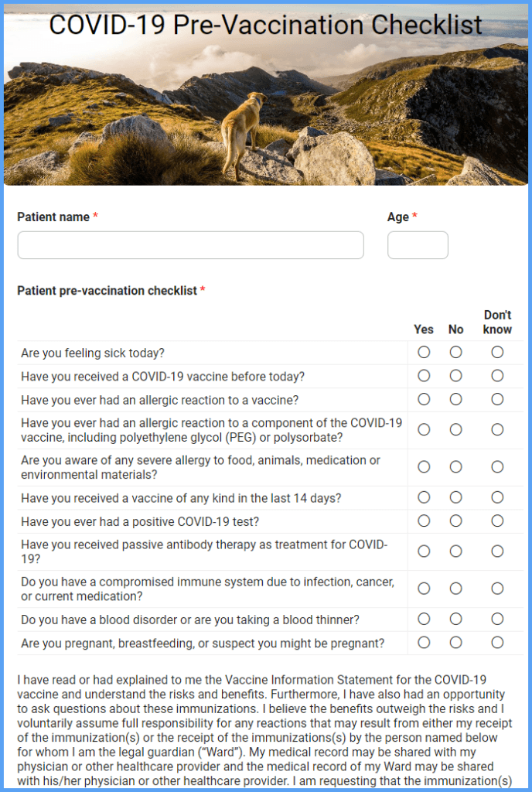Select No for received COVID-19 vaccine before today
Image resolution: width=532 pixels, height=792 pixels.
pyautogui.click(x=456, y=375)
